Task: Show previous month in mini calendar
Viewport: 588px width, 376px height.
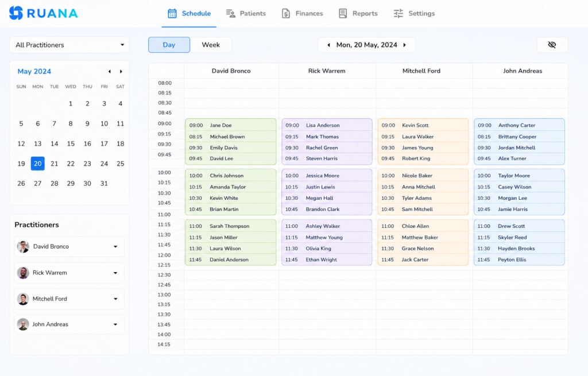Action: tap(110, 71)
